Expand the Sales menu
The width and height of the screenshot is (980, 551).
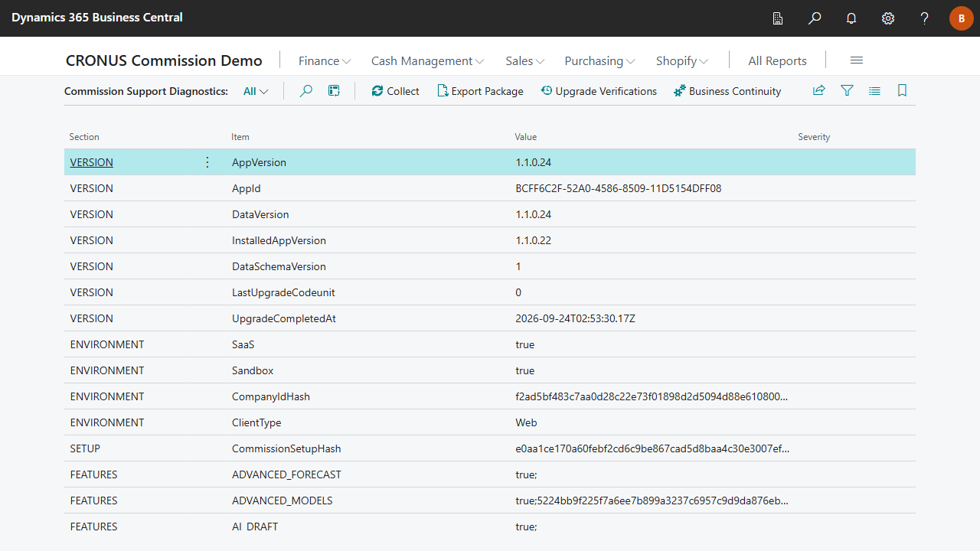tap(525, 60)
